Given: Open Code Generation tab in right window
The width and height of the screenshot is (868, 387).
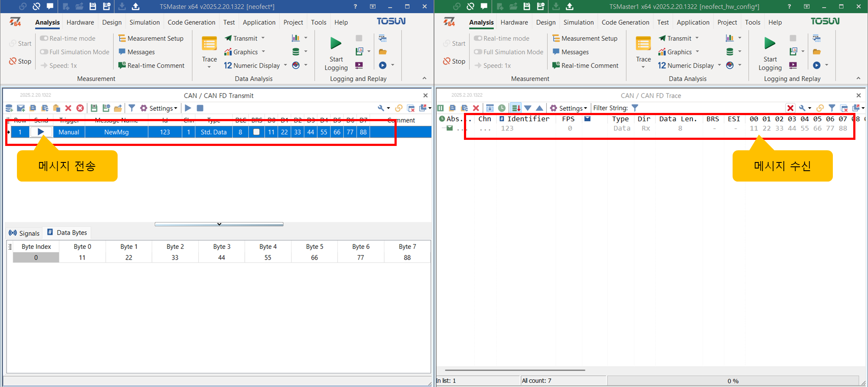Looking at the screenshot, I should 625,22.
